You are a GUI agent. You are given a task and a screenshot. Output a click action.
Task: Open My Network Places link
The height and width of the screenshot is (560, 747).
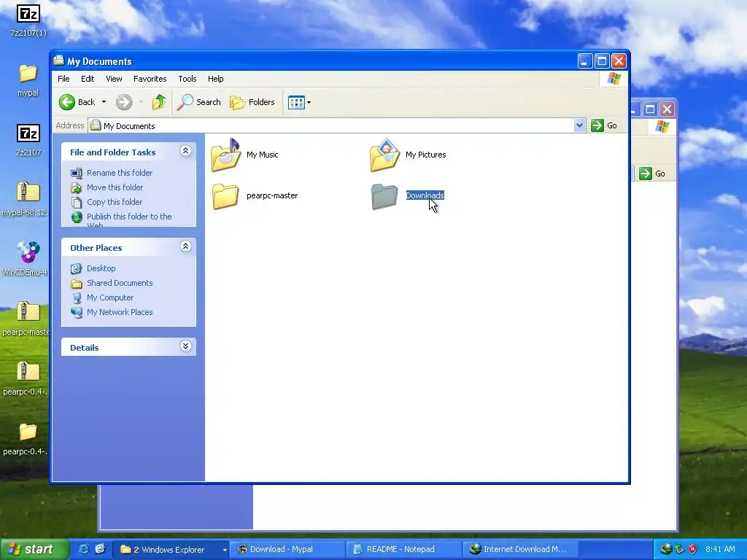120,312
